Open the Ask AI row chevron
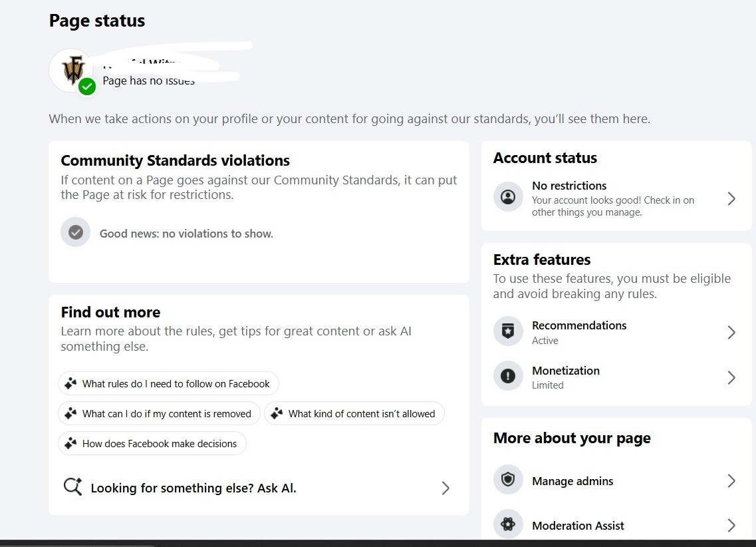The image size is (756, 547). pos(445,488)
